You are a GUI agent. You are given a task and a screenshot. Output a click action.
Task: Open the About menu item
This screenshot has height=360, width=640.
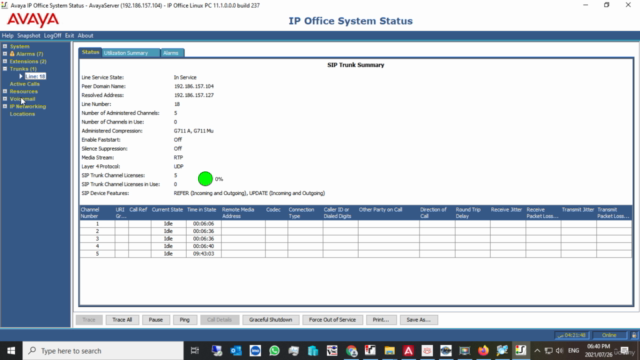tap(85, 36)
